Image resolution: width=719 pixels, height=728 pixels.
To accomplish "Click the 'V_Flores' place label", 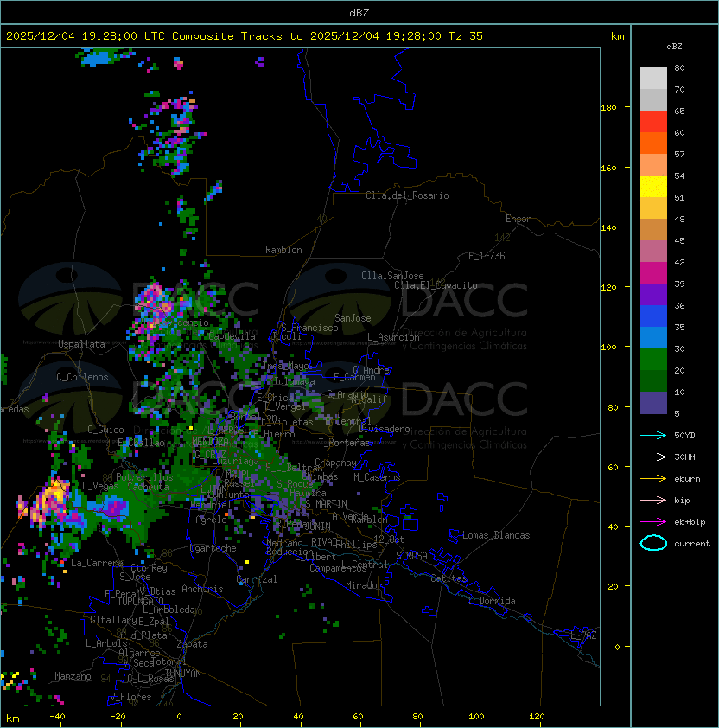I will coord(130,697).
